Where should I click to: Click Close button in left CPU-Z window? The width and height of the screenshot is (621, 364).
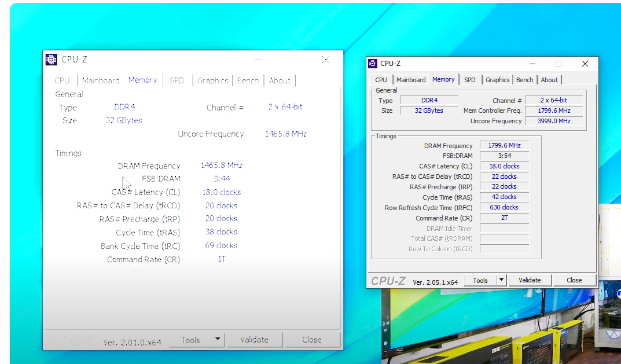312,340
